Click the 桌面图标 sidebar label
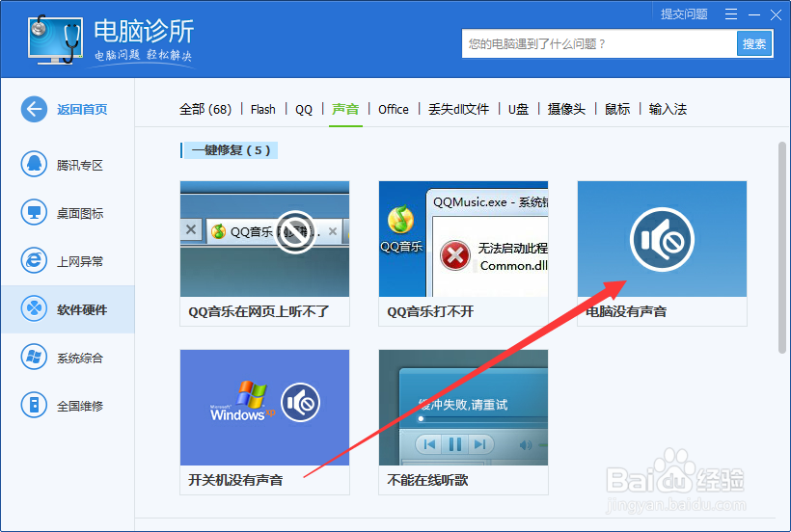Image resolution: width=791 pixels, height=532 pixels. (x=80, y=214)
